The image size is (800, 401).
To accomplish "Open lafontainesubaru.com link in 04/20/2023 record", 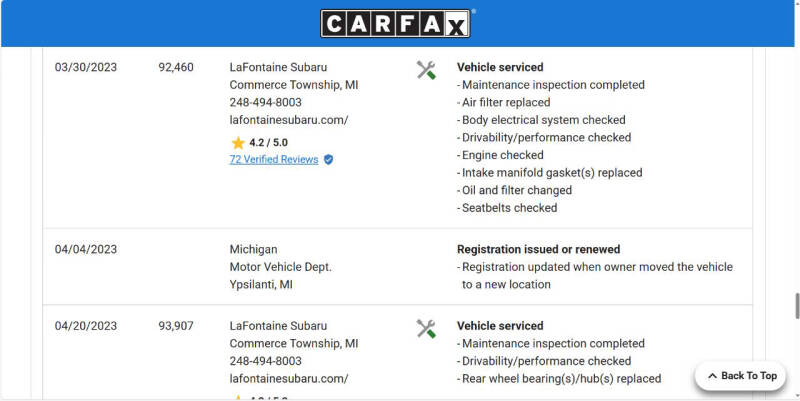I will (x=289, y=379).
